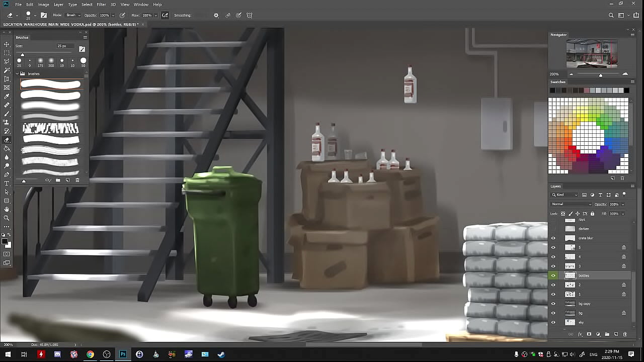Pick the Type tool
The image size is (644, 362).
[x=7, y=184]
